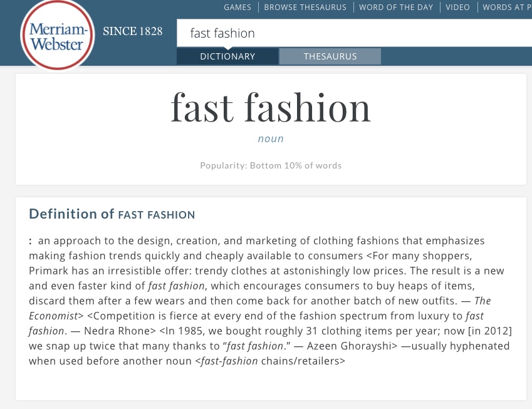Open the Words at Play link

tap(506, 8)
